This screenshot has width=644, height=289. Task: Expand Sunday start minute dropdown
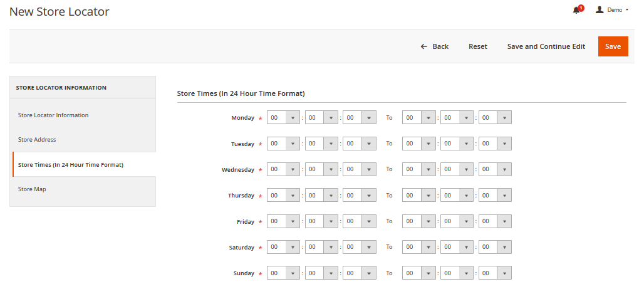click(x=321, y=273)
